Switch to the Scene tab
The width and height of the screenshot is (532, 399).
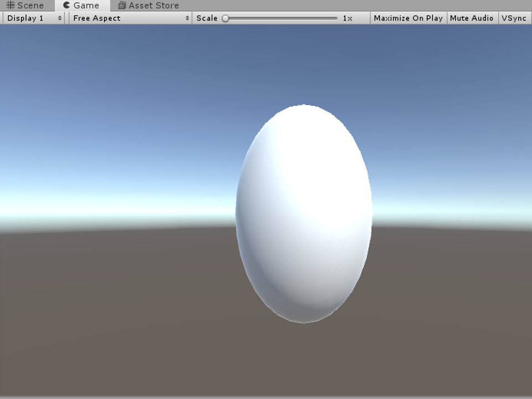point(25,6)
